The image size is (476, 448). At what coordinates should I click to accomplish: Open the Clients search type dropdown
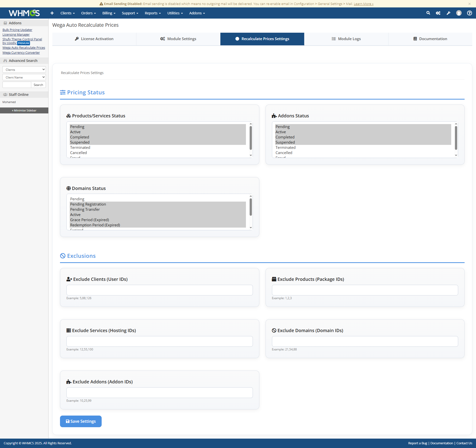(x=24, y=70)
